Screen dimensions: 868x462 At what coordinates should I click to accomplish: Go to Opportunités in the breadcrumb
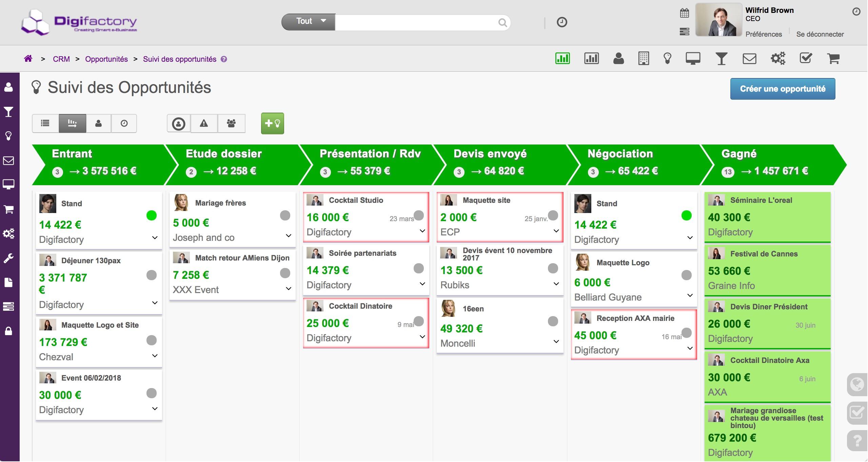tap(106, 59)
